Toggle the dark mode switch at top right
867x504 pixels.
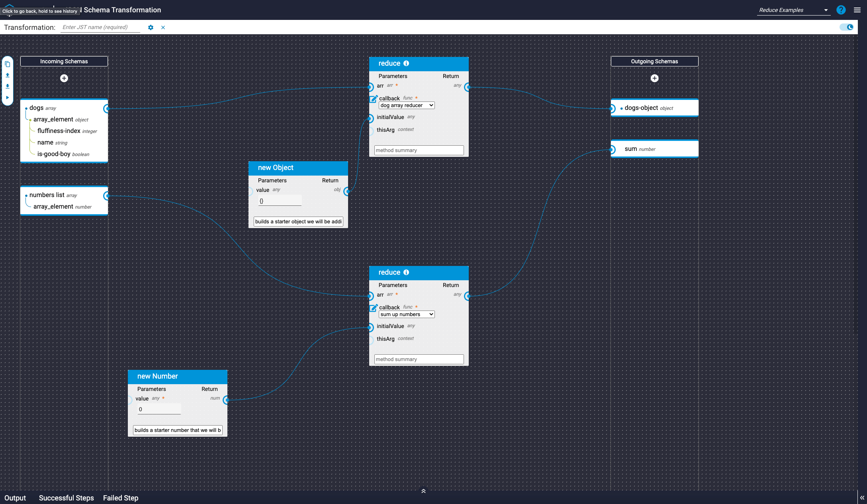846,27
